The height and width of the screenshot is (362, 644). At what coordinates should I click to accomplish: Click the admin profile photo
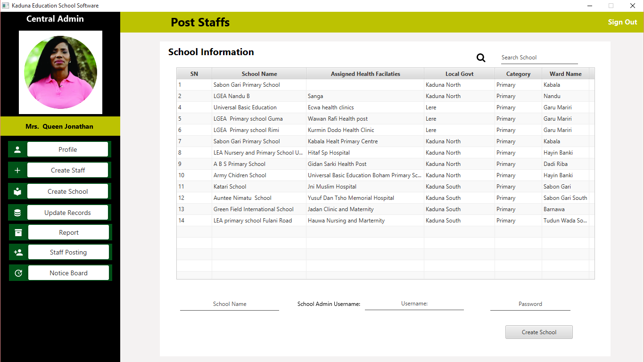point(60,72)
